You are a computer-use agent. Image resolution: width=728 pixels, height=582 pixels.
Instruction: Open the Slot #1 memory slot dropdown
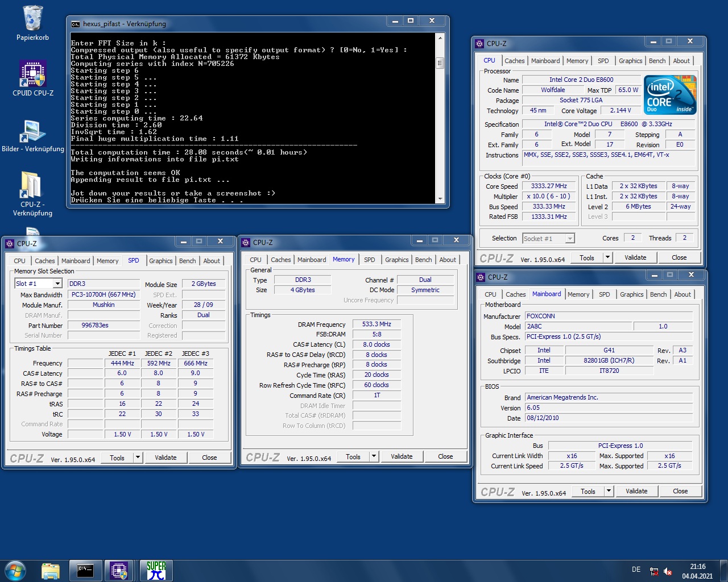(x=57, y=284)
